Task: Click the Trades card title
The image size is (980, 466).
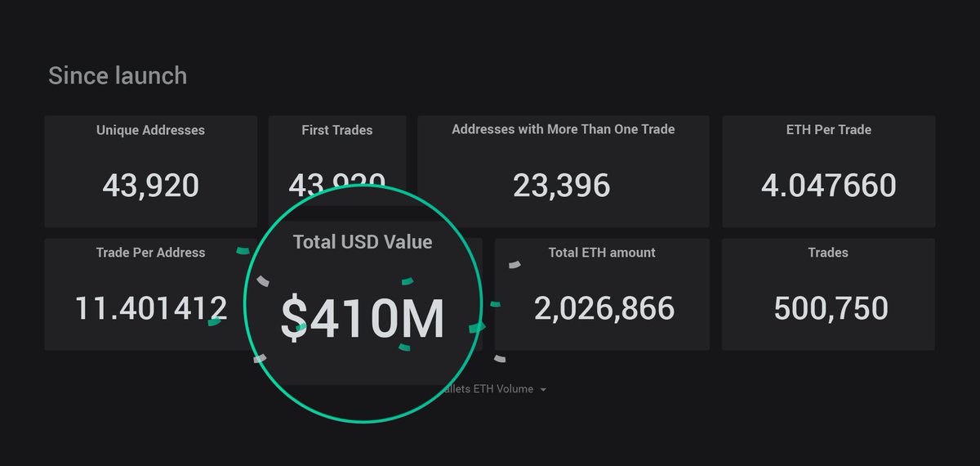Action: pyautogui.click(x=828, y=253)
